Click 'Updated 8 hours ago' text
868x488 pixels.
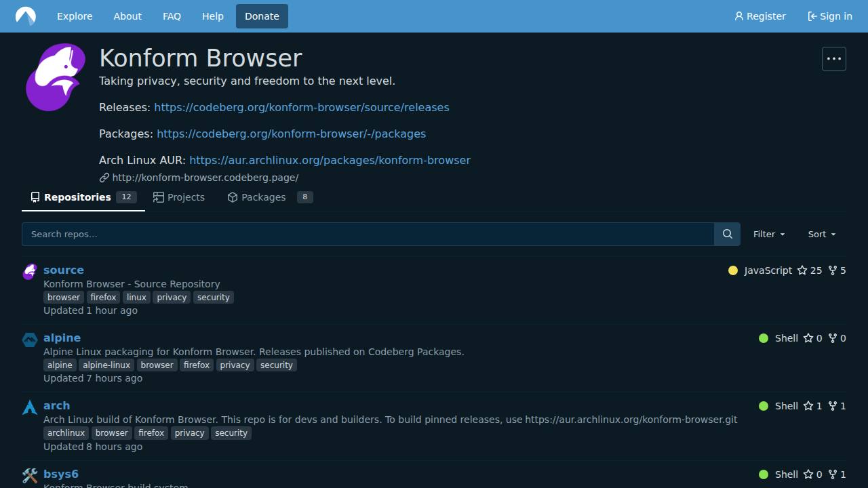point(93,447)
